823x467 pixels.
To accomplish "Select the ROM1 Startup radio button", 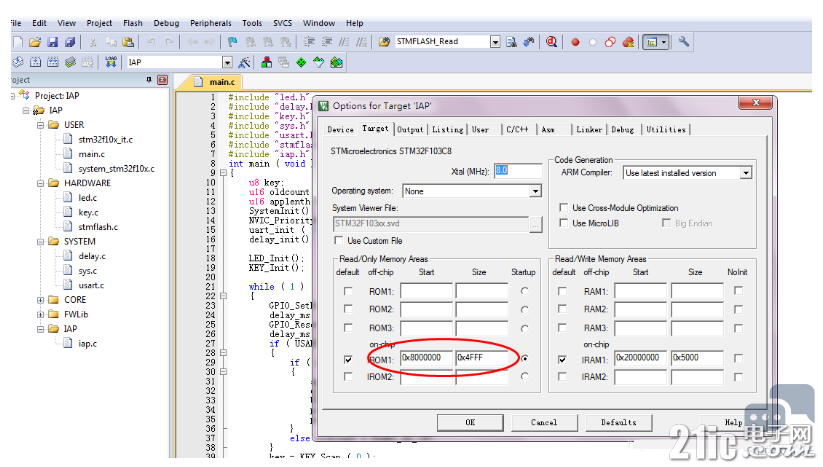I will point(524,291).
